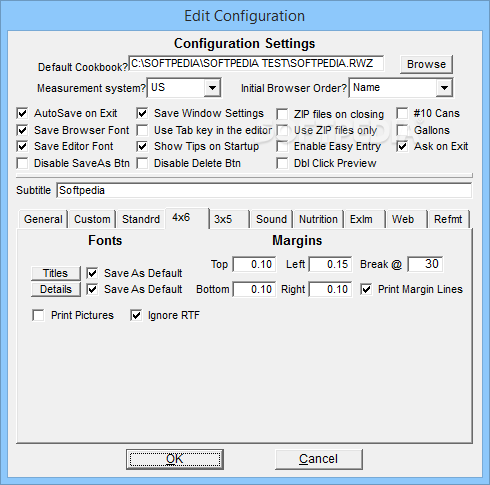Click Break @ value field
This screenshot has width=490, height=485.
(425, 264)
